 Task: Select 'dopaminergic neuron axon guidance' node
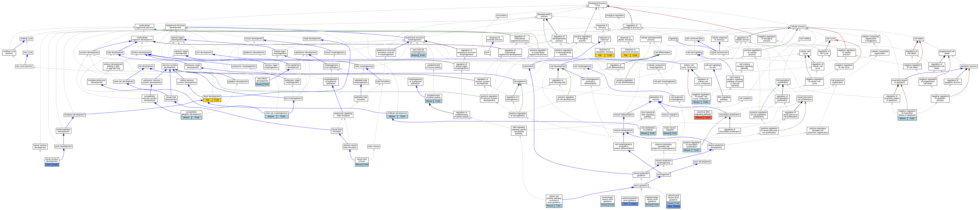(652, 201)
